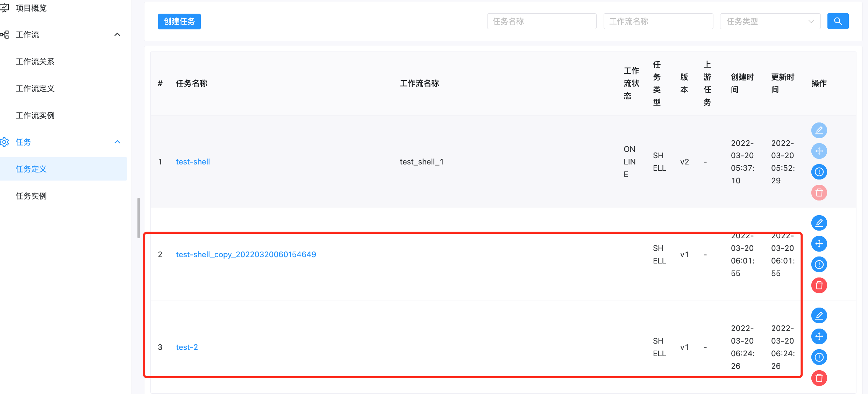The image size is (868, 394).
Task: Click the 项目概览 sidebar icon
Action: tap(5, 8)
